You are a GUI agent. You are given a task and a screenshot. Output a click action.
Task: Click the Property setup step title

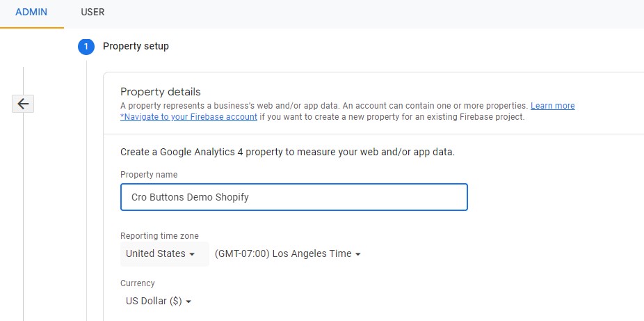point(136,46)
